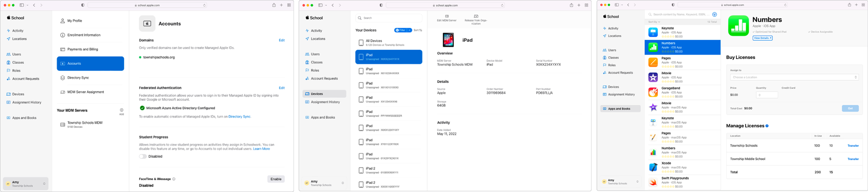Select Keynote iOS App in the apps list
868x192 pixels.
click(682, 32)
